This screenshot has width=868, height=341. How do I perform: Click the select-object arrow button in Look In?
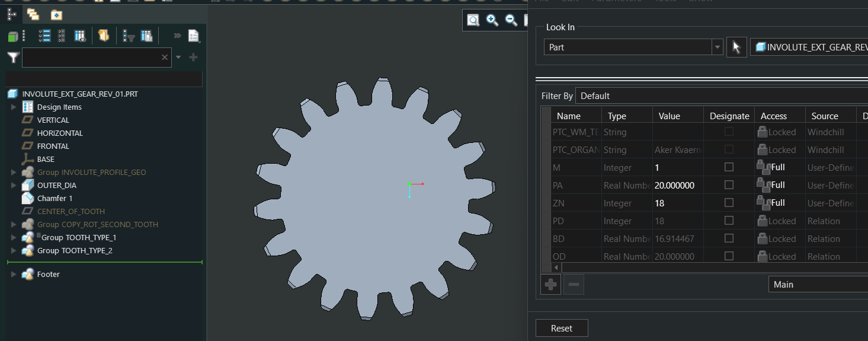pos(736,47)
